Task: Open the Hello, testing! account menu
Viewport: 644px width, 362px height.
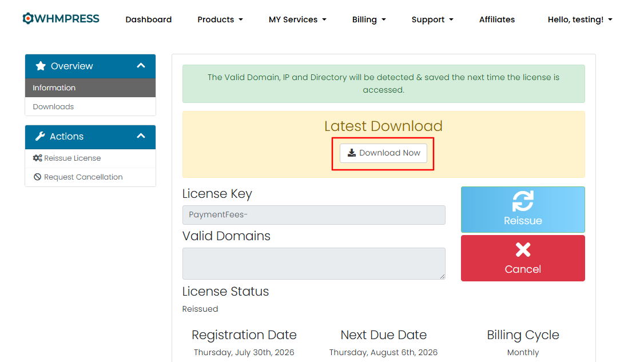Action: [580, 19]
